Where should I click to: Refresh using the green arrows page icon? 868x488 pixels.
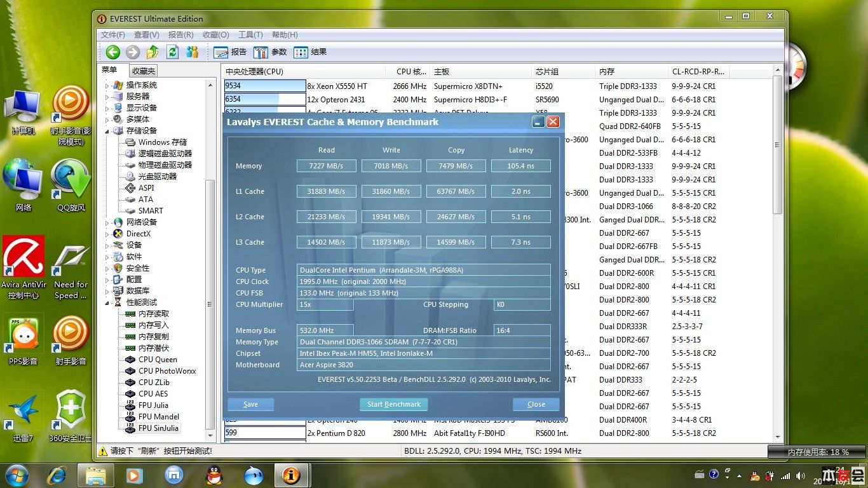172,52
